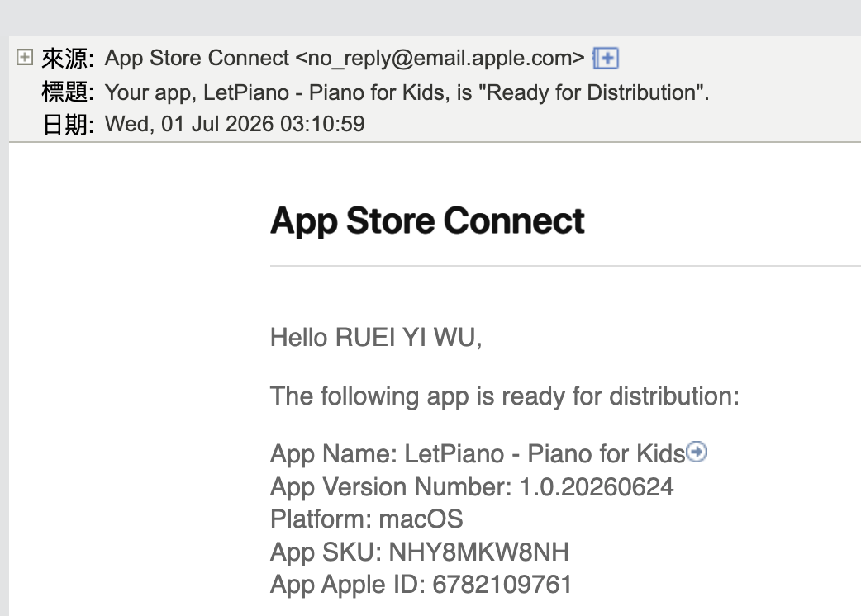This screenshot has height=616, width=861.
Task: Click "The following app is ready for distribution"
Action: coord(505,396)
